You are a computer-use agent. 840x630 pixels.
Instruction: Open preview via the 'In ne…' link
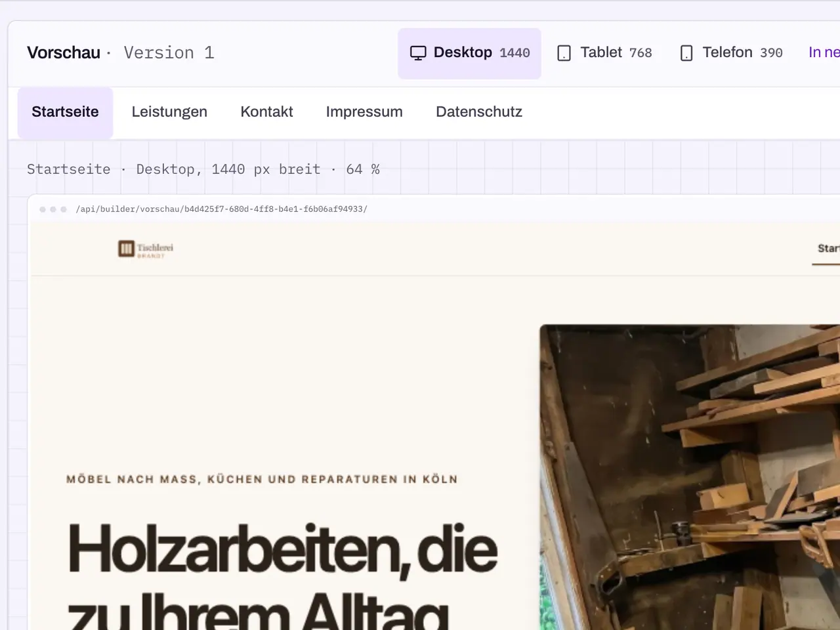coord(824,52)
